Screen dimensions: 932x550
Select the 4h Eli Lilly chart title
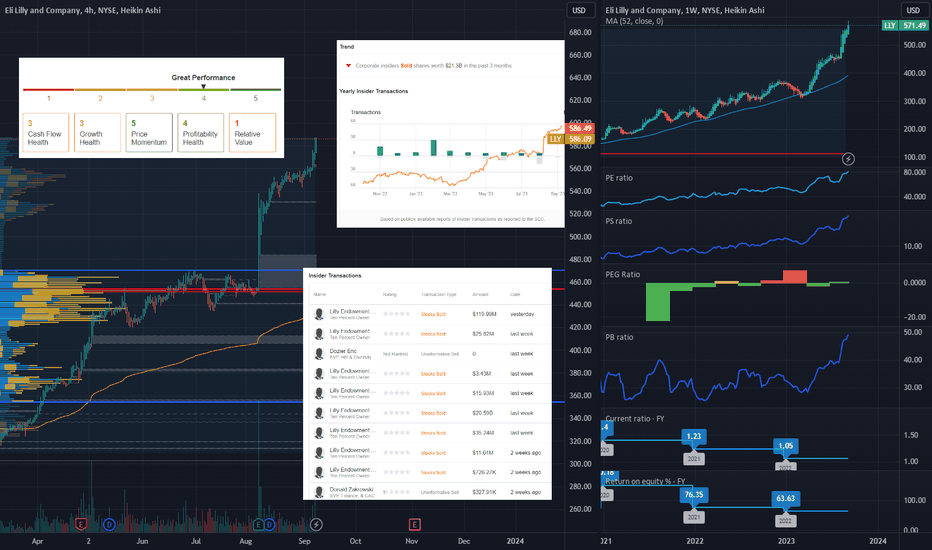tap(83, 10)
